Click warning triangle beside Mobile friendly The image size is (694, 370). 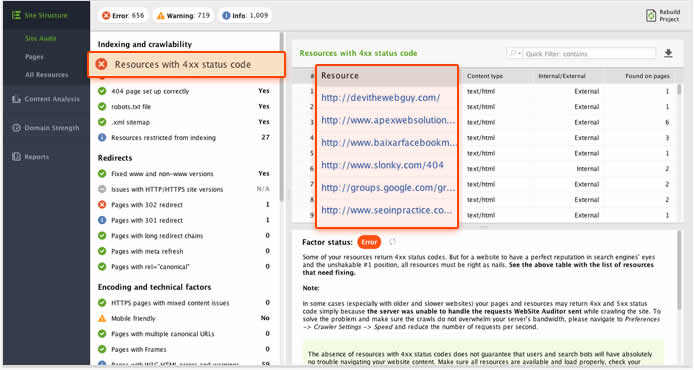[102, 319]
